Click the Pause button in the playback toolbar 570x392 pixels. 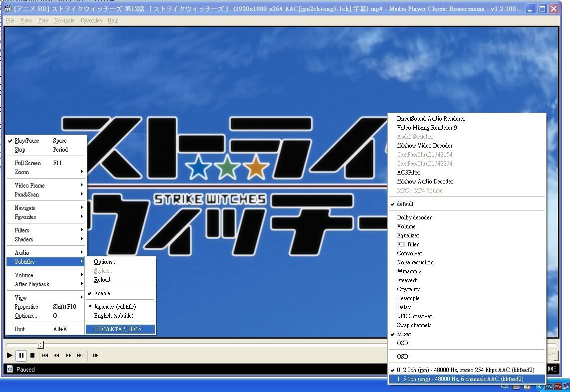(21, 355)
